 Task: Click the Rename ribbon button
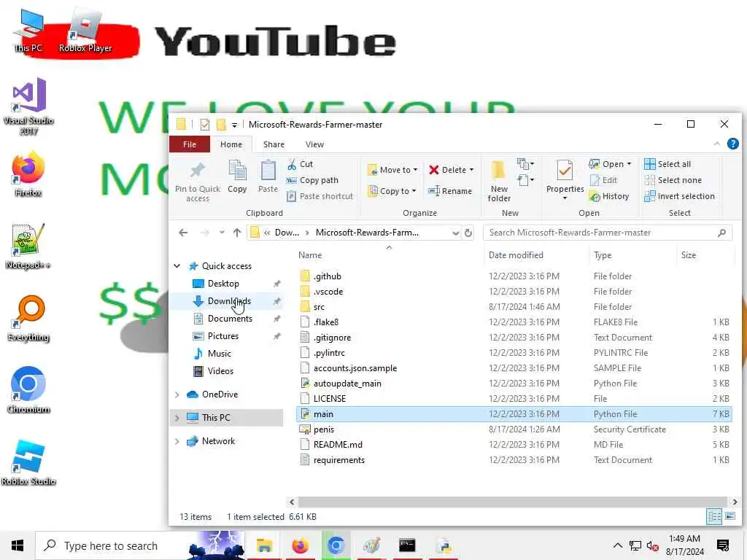point(449,191)
